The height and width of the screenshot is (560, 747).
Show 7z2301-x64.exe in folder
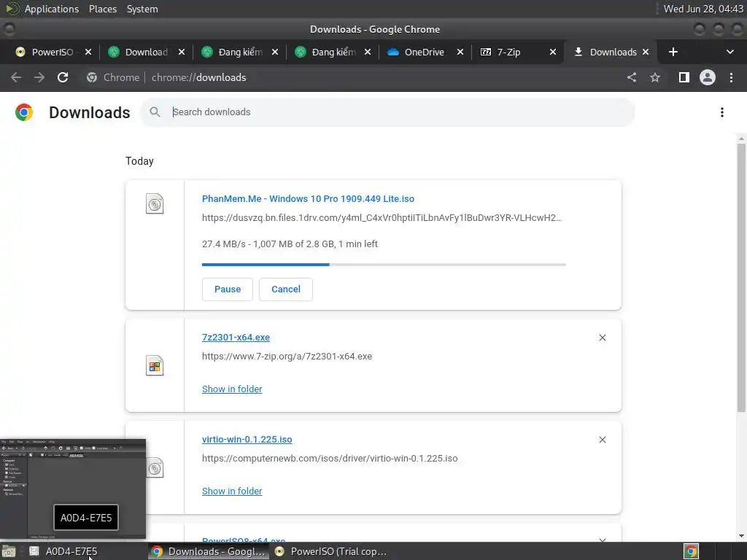click(232, 389)
